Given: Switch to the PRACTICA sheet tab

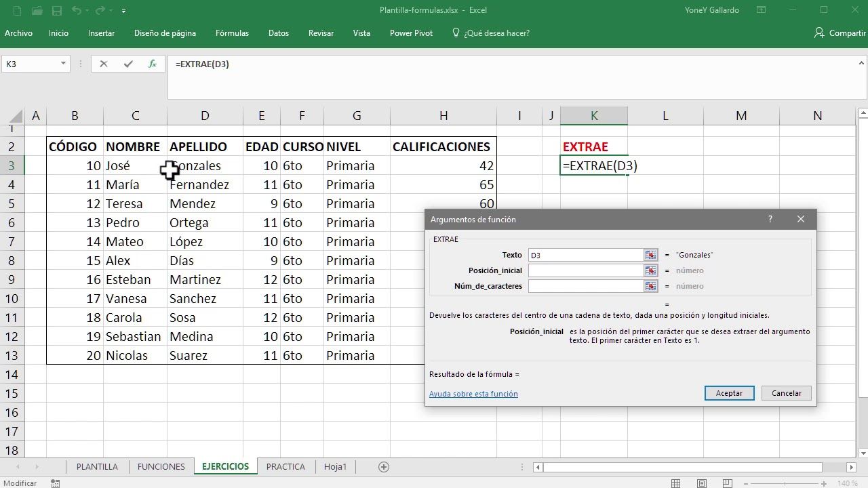Looking at the screenshot, I should pyautogui.click(x=285, y=466).
